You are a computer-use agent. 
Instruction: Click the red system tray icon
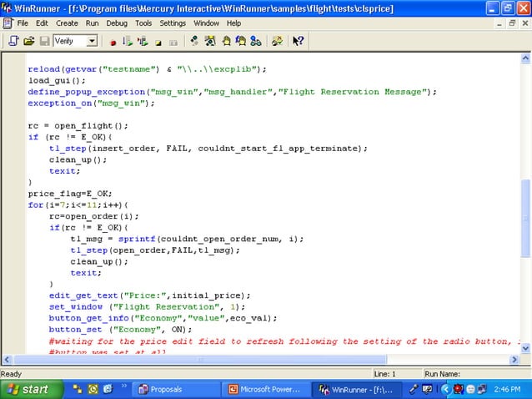click(458, 390)
